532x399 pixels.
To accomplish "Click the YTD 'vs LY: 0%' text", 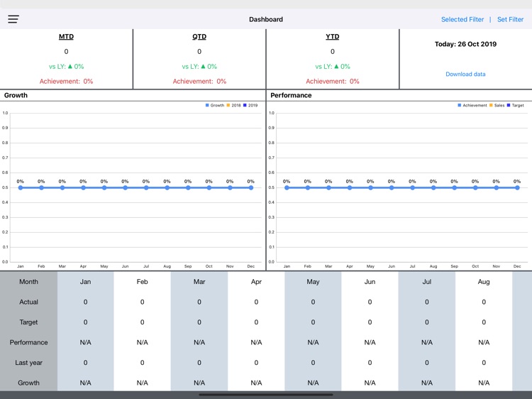I will coord(332,67).
